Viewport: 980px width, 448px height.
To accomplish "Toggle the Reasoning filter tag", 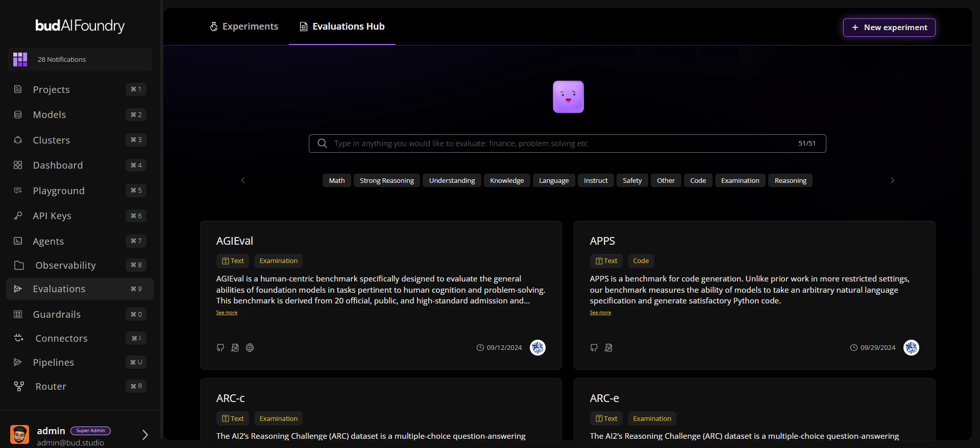I will 791,180.
